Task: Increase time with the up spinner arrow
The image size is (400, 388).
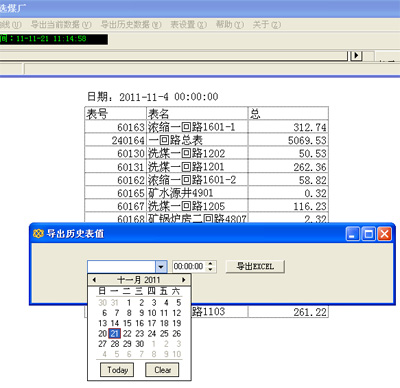Action: 210,264
